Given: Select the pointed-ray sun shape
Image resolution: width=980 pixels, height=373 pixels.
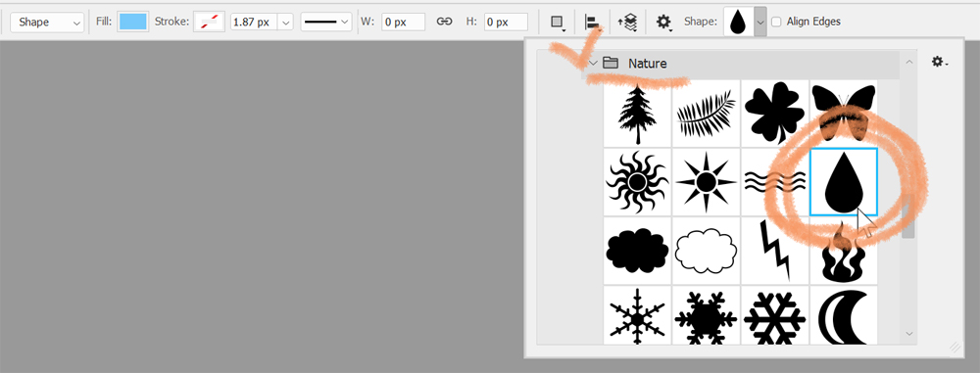Looking at the screenshot, I should tap(706, 182).
